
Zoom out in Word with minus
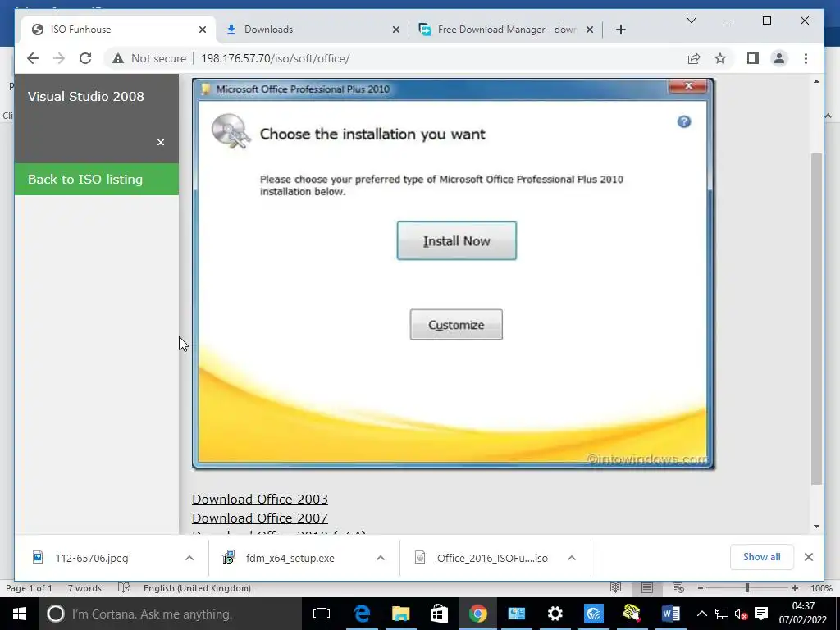(701, 587)
